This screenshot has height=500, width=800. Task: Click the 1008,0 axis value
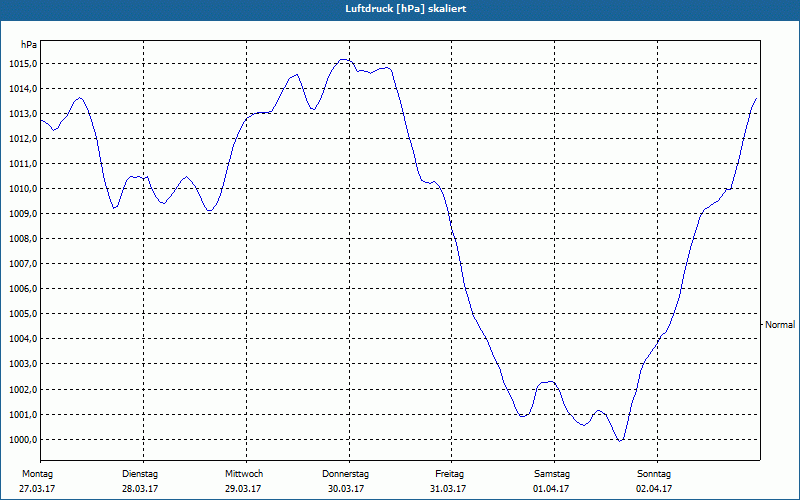23,239
